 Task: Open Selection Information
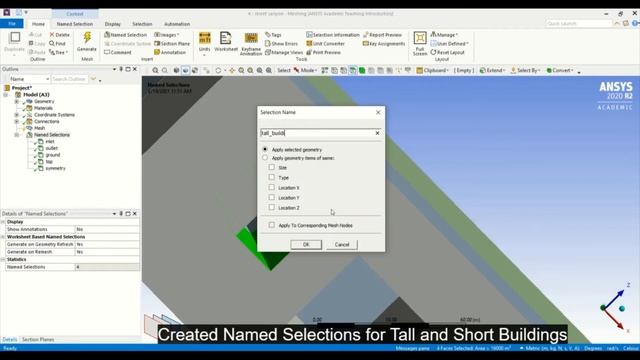[x=333, y=35]
